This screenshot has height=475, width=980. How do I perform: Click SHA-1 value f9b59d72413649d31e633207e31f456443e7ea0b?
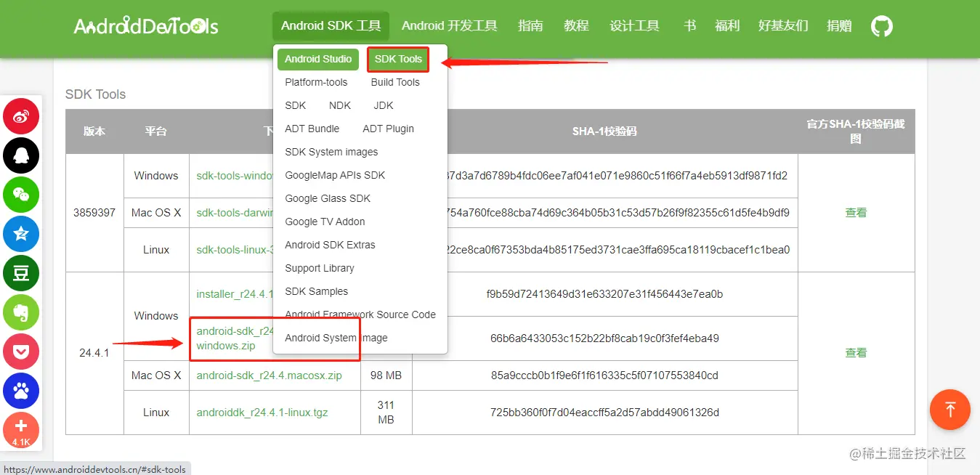[604, 294]
